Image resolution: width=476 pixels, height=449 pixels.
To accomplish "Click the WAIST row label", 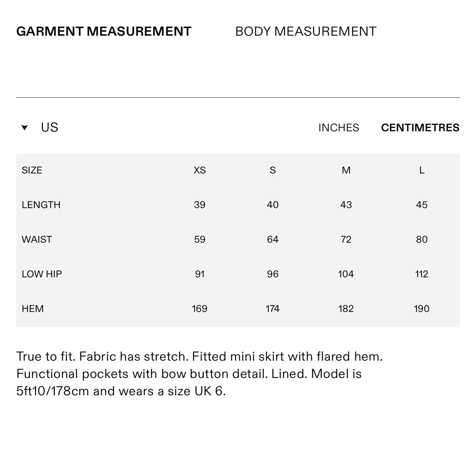I will click(37, 239).
